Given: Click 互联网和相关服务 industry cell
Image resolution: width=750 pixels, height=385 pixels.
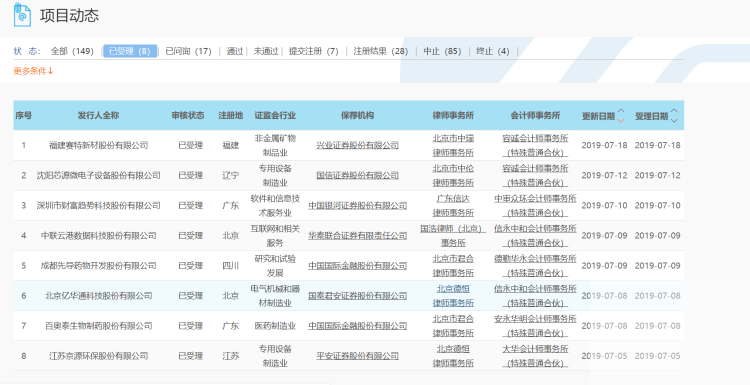Looking at the screenshot, I should pyautogui.click(x=275, y=236).
